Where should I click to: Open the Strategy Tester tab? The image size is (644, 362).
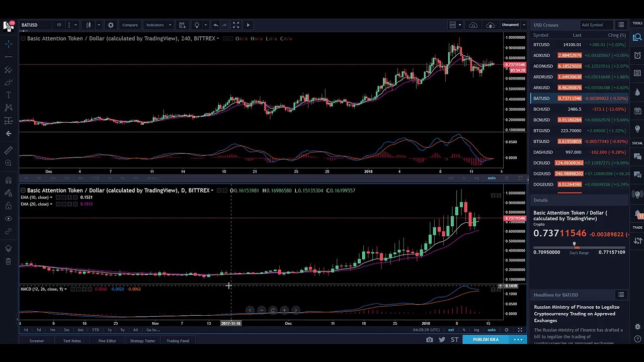[x=142, y=341]
